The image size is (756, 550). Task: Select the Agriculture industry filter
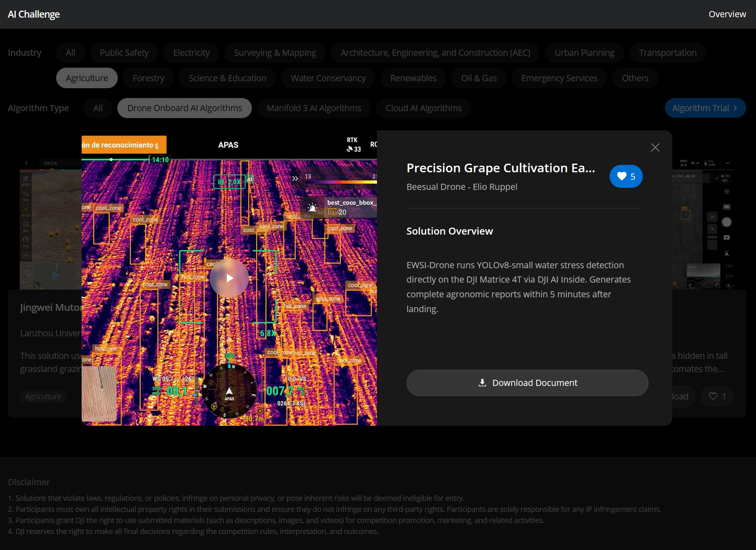click(x=87, y=78)
